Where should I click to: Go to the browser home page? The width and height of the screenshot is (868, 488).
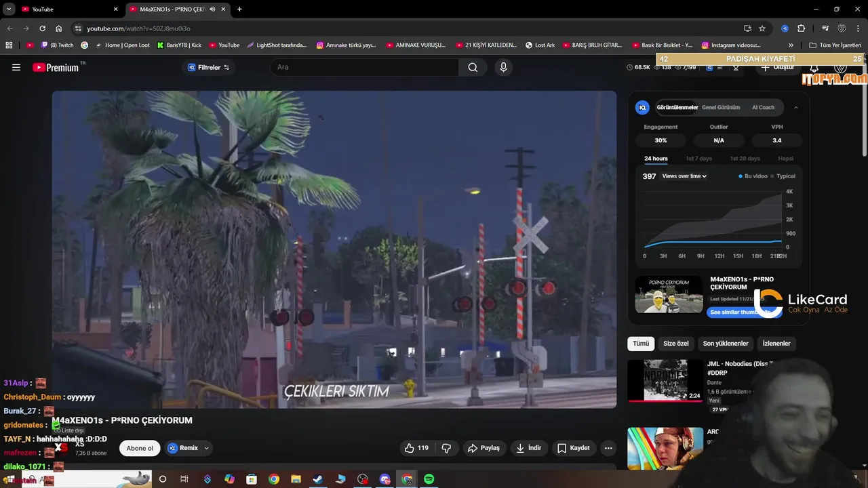(x=59, y=28)
